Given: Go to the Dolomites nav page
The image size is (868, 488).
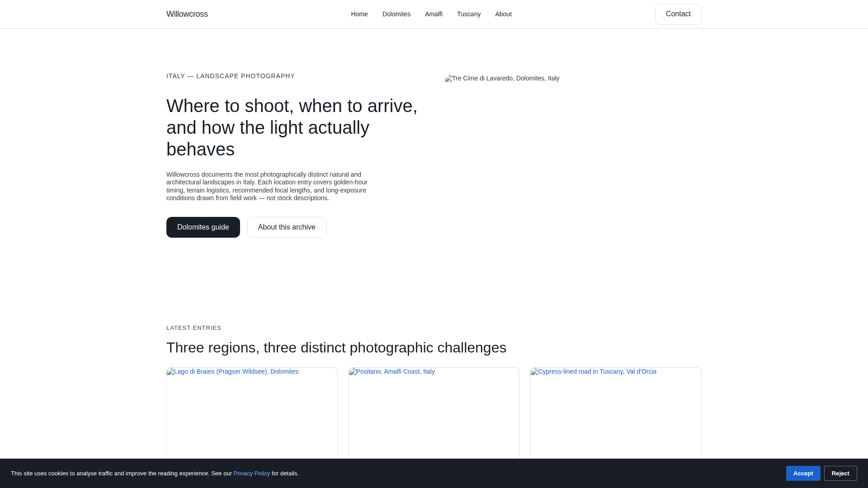Looking at the screenshot, I should pos(396,14).
